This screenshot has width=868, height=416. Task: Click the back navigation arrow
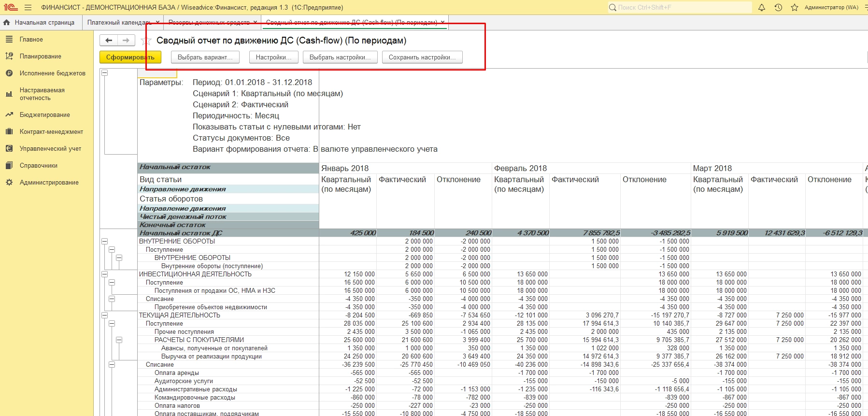coord(109,41)
